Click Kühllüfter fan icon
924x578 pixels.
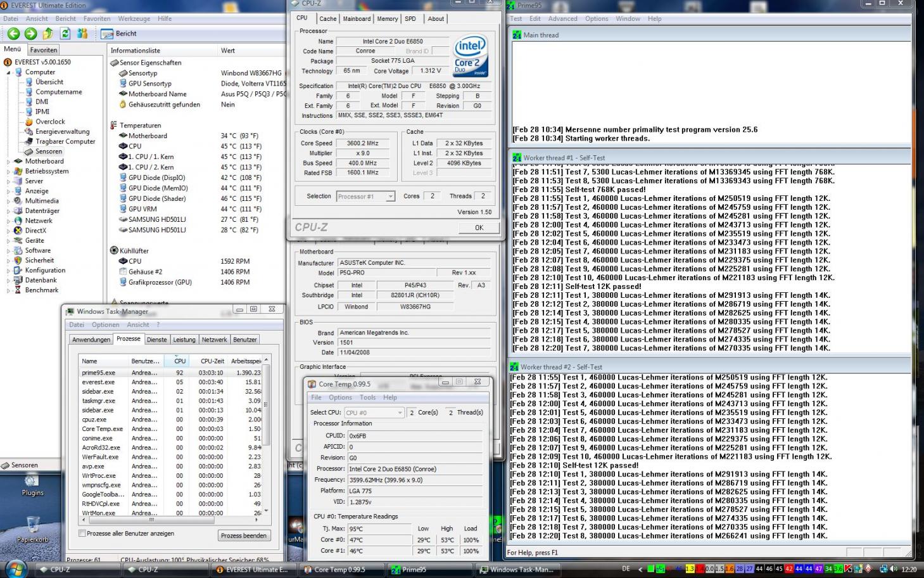point(114,250)
